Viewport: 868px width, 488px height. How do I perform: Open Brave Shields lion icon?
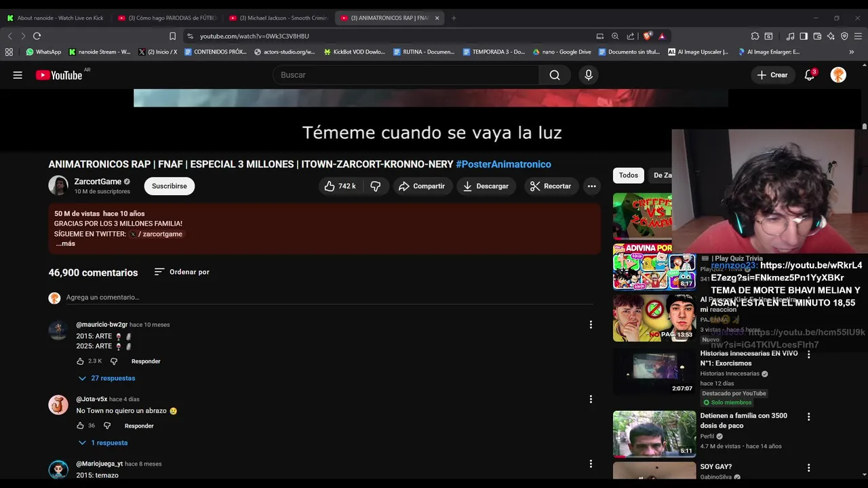click(648, 36)
